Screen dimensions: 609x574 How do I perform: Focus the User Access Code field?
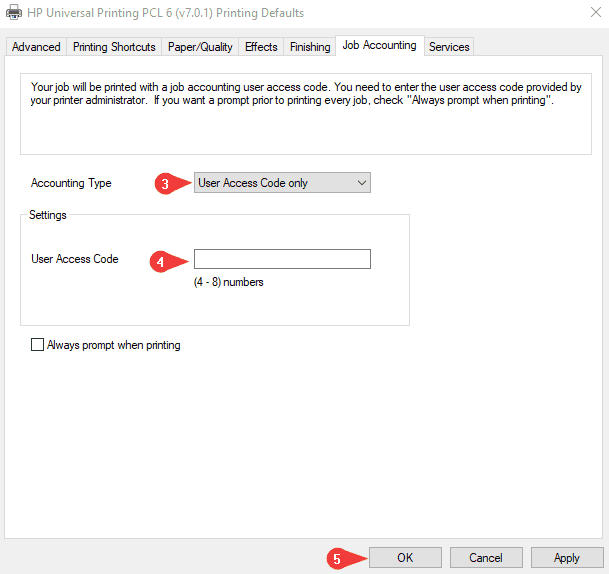tap(282, 259)
